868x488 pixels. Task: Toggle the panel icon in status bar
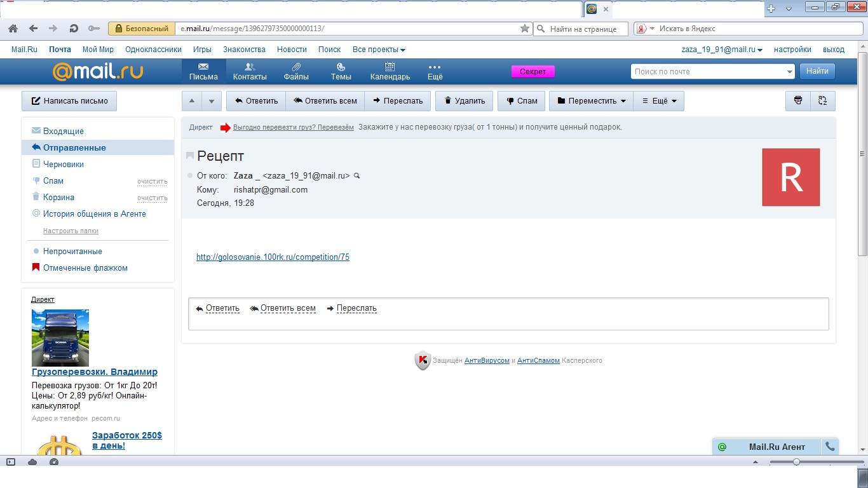(x=11, y=462)
